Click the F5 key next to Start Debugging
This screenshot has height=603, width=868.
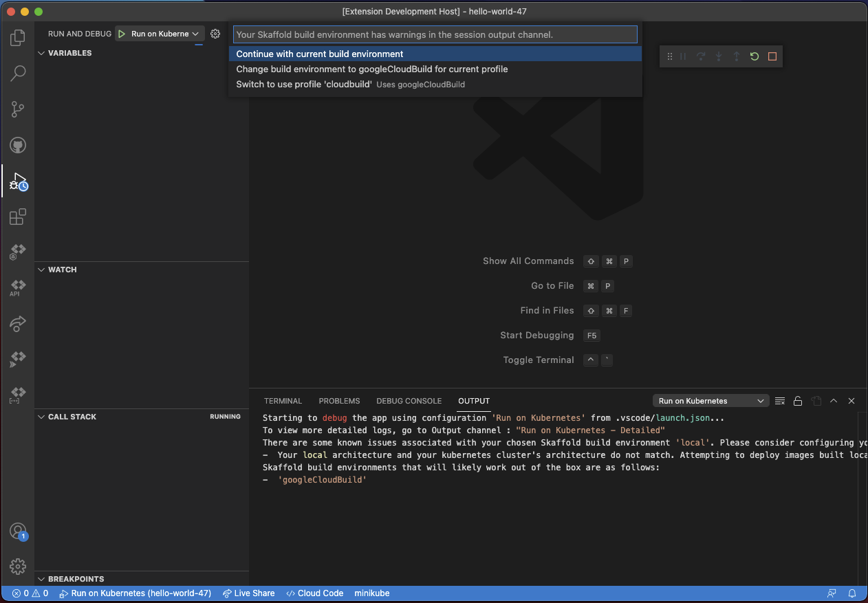(x=591, y=336)
